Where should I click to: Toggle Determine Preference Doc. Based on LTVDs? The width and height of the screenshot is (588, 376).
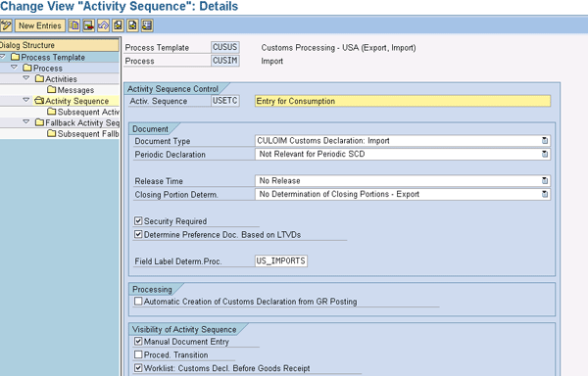(x=138, y=234)
